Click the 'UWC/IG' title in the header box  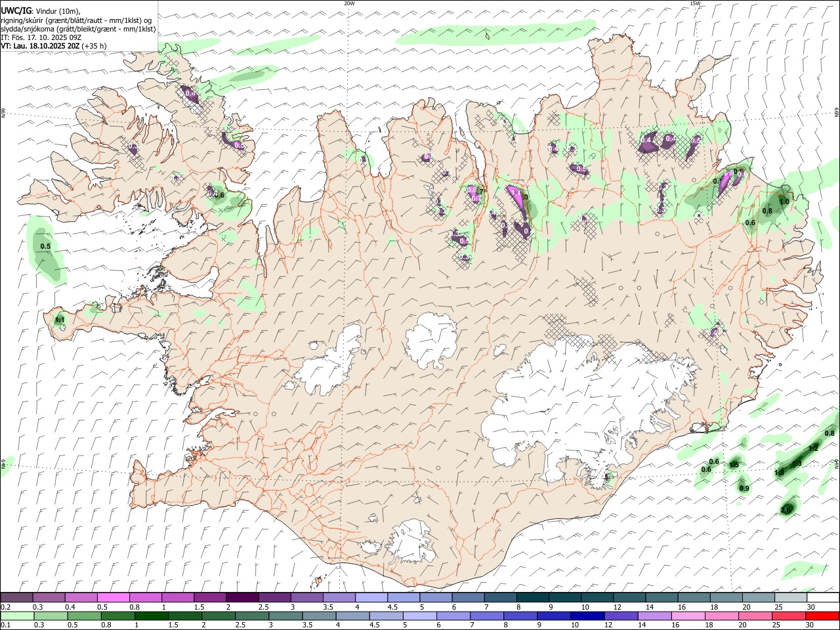16,10
